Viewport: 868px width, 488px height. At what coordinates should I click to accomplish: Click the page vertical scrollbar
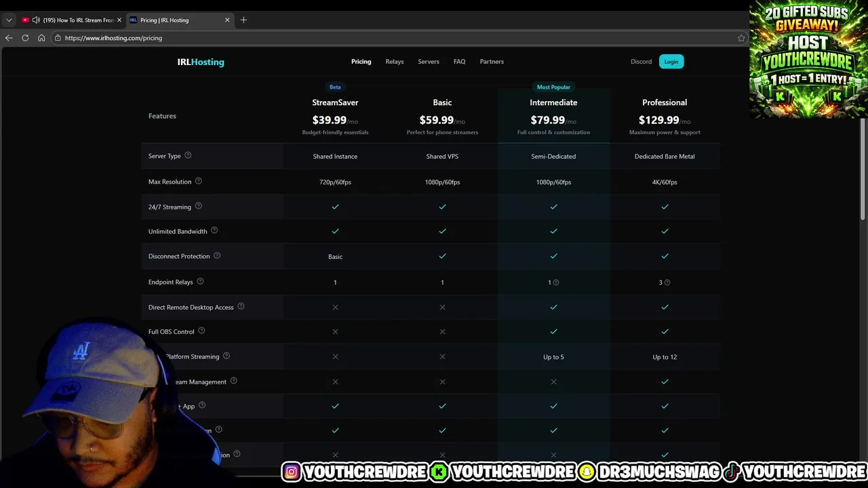[x=863, y=169]
